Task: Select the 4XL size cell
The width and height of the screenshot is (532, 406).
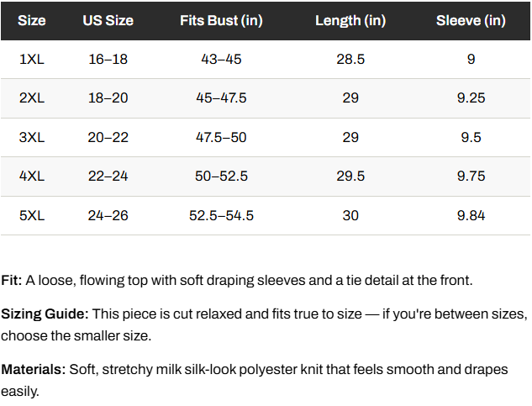Action: (x=32, y=177)
